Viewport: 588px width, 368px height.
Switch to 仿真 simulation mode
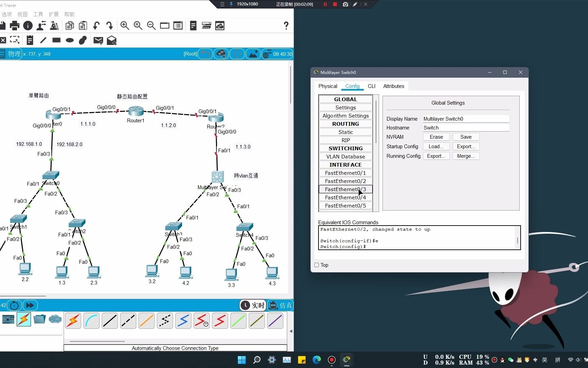(x=280, y=305)
